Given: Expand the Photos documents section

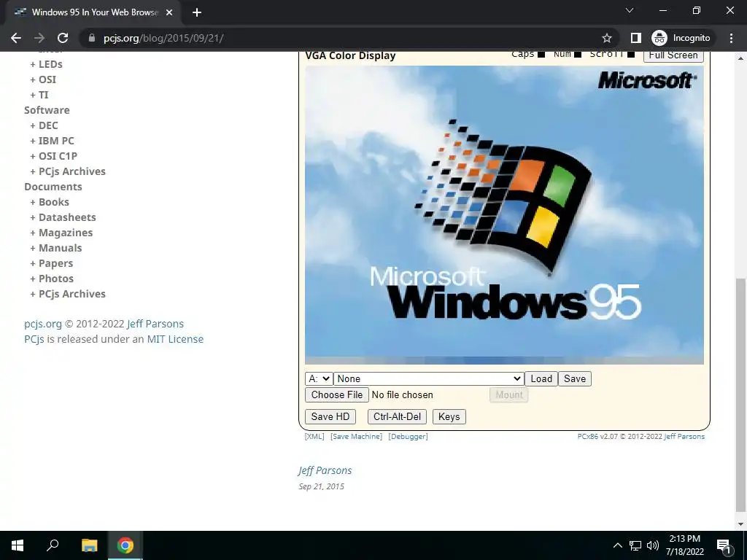Looking at the screenshot, I should pyautogui.click(x=52, y=279).
